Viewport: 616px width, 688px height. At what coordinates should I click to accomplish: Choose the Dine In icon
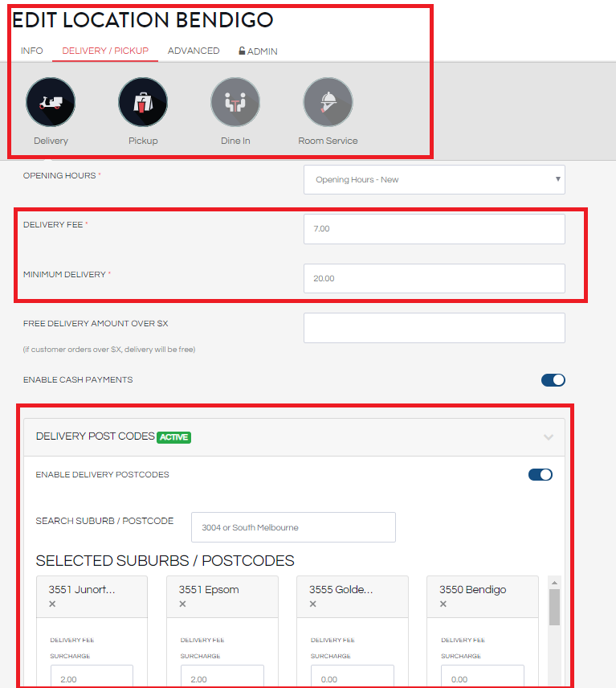coord(235,102)
